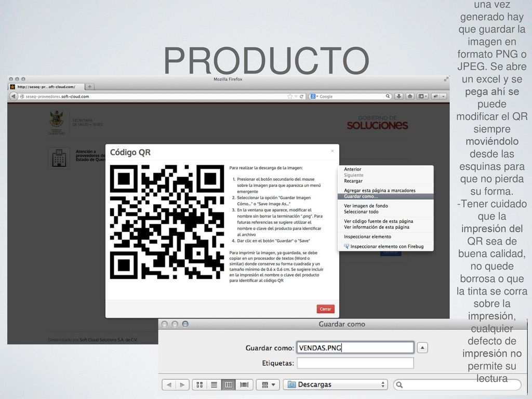Click site favicon in Firefox tab
Image resolution: width=532 pixels, height=399 pixels.
point(12,87)
